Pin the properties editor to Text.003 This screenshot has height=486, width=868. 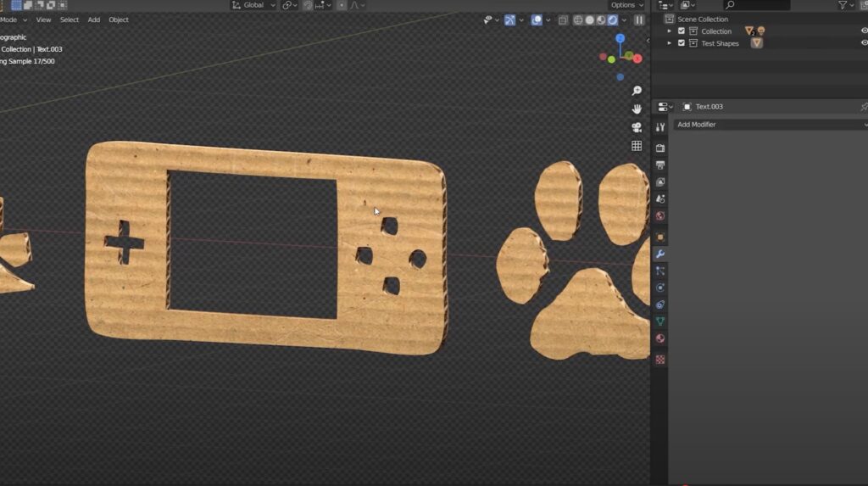[864, 106]
